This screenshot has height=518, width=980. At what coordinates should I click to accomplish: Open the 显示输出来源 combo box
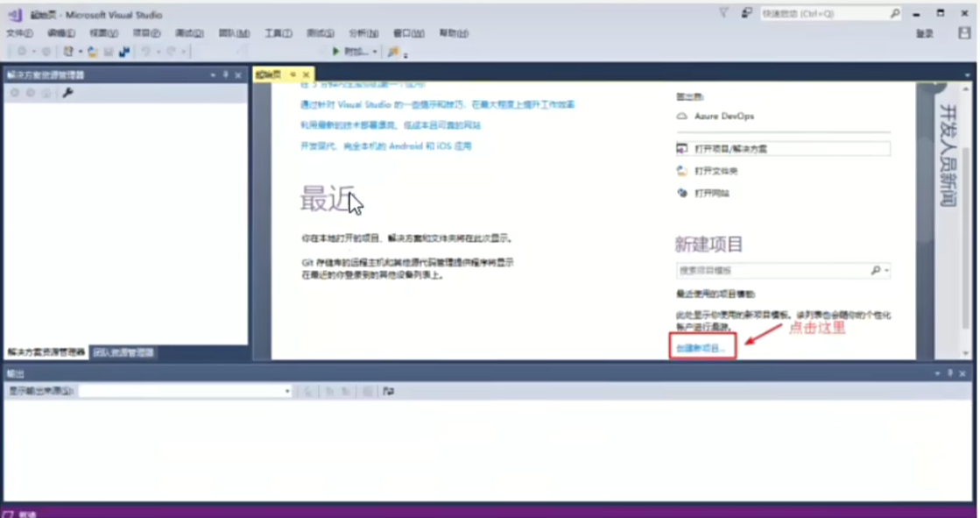(x=186, y=391)
